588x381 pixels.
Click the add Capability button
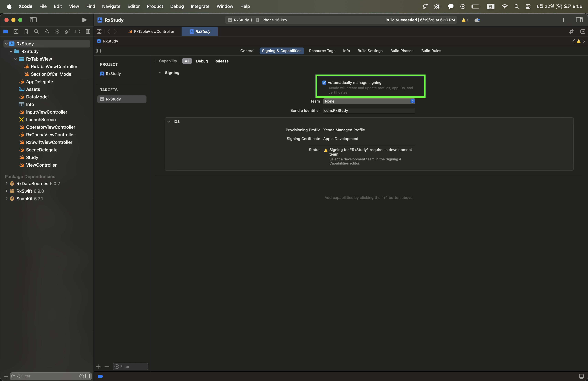click(165, 61)
